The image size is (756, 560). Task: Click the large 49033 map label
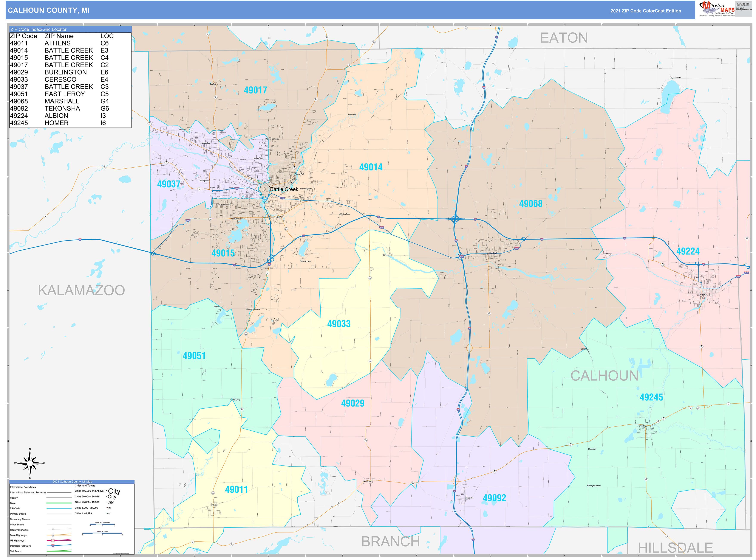coord(339,324)
